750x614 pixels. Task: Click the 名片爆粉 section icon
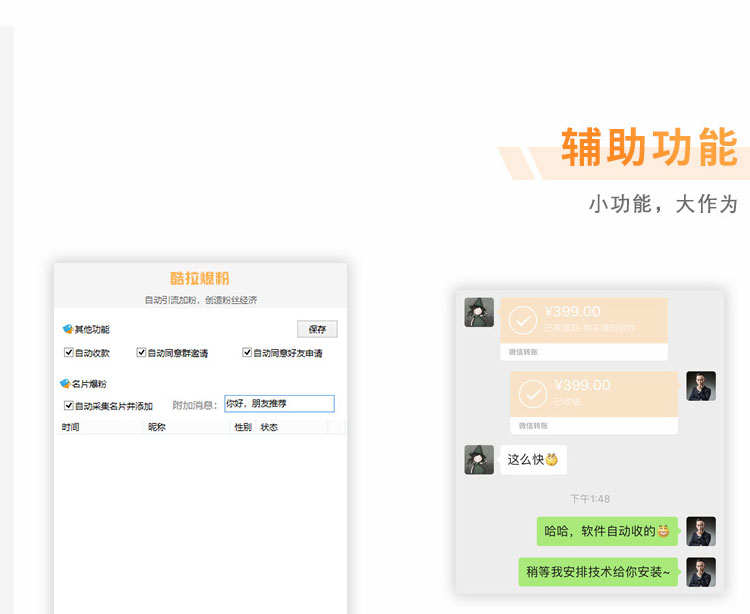(65, 384)
